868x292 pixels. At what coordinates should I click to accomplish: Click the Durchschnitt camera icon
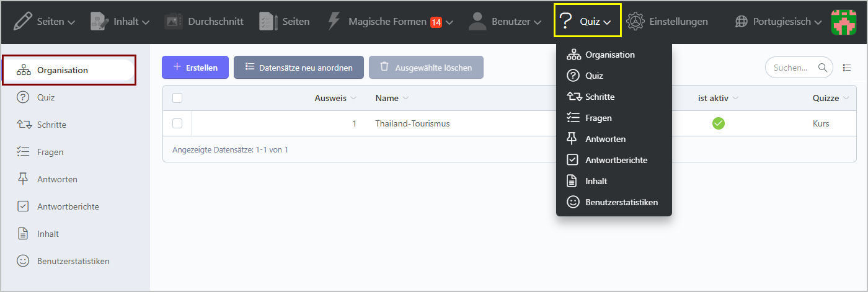pos(174,21)
